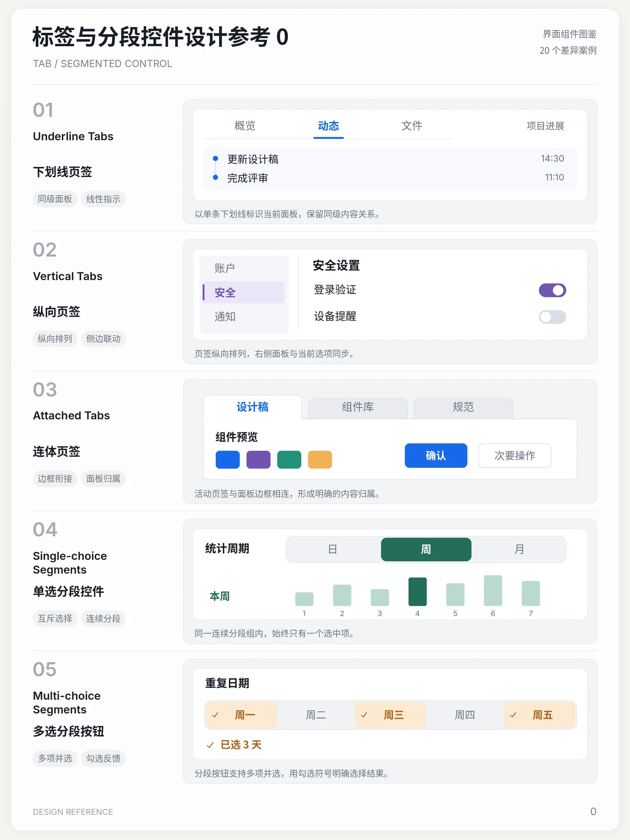Viewport: 630px width, 840px height.
Task: Open the 文件 tab
Action: [x=412, y=126]
